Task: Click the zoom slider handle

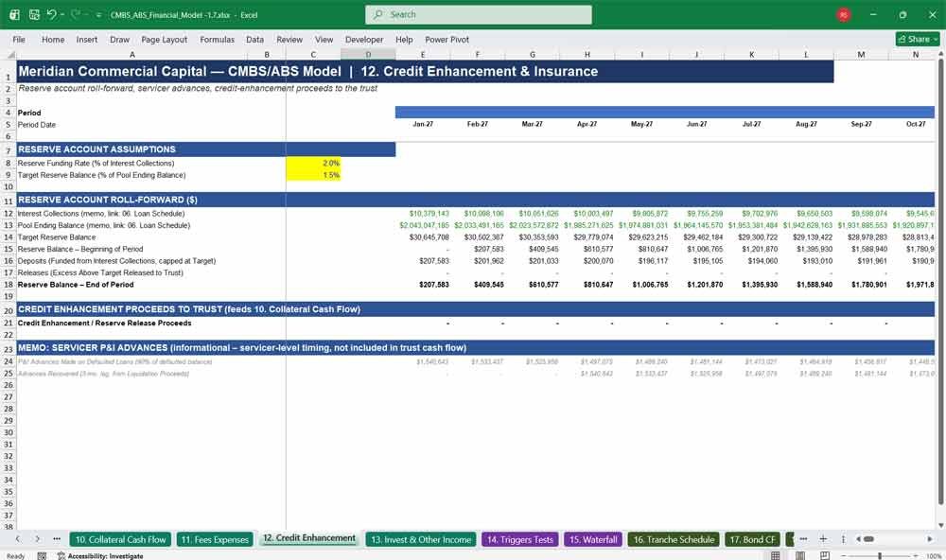Action: pos(880,555)
